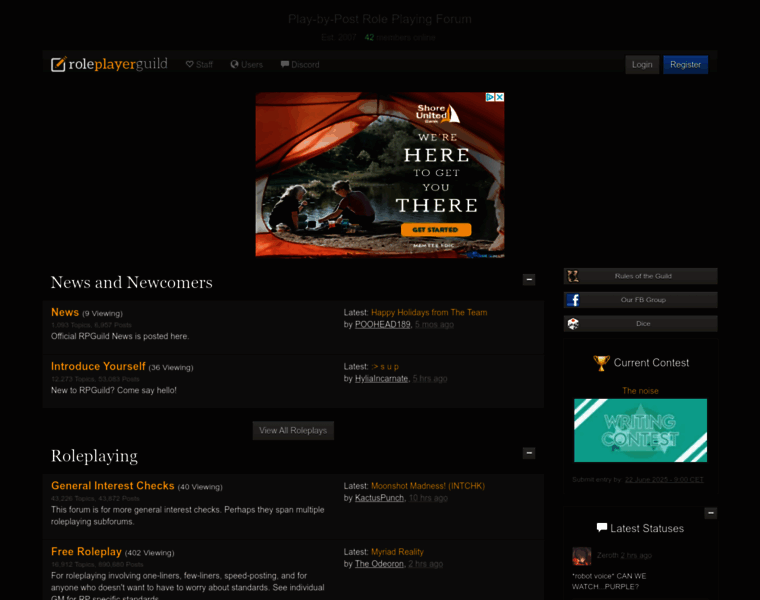Image resolution: width=760 pixels, height=600 pixels.
Task: Click the roleplayerguild logo
Action: click(109, 64)
